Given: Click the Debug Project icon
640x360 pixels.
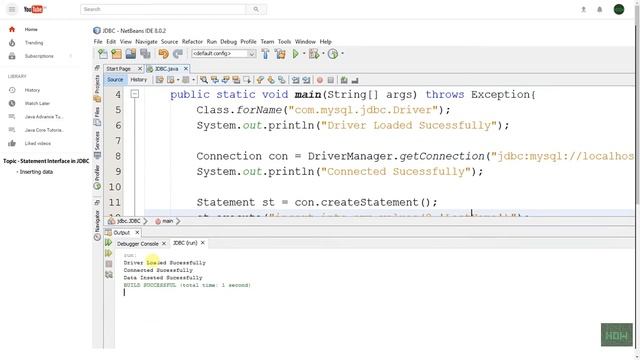Looking at the screenshot, I should click(313, 53).
